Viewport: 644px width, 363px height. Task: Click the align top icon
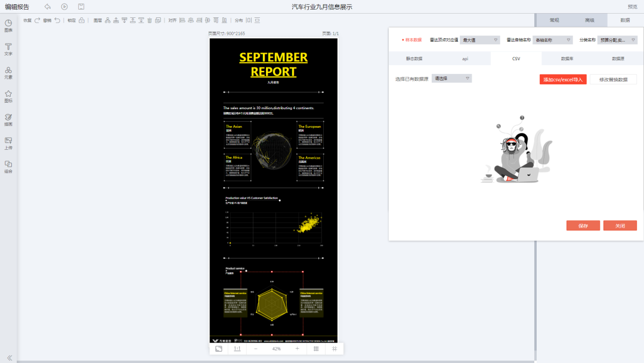tap(216, 20)
